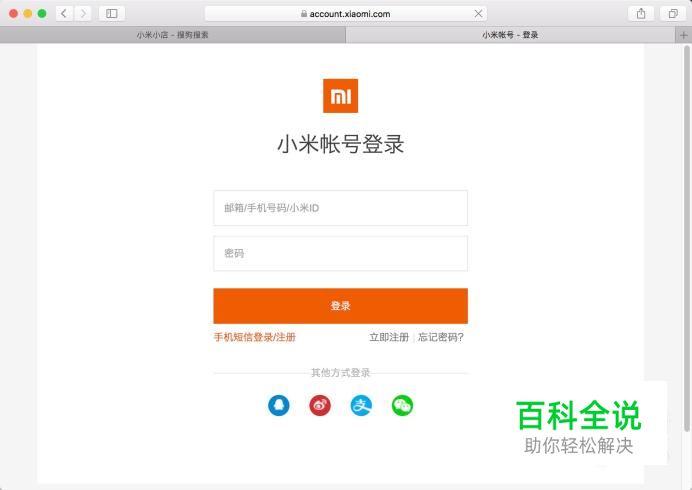Switch to the 小米小店 tab

(x=173, y=35)
